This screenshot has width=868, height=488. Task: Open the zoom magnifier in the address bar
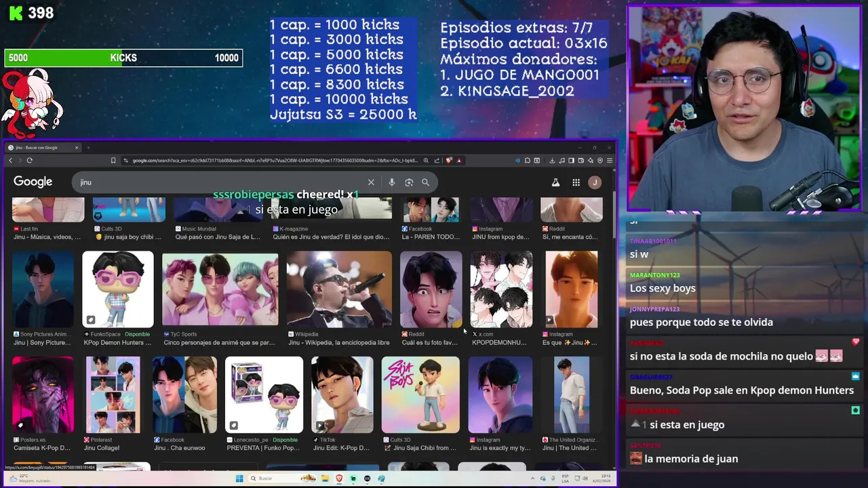(x=426, y=161)
